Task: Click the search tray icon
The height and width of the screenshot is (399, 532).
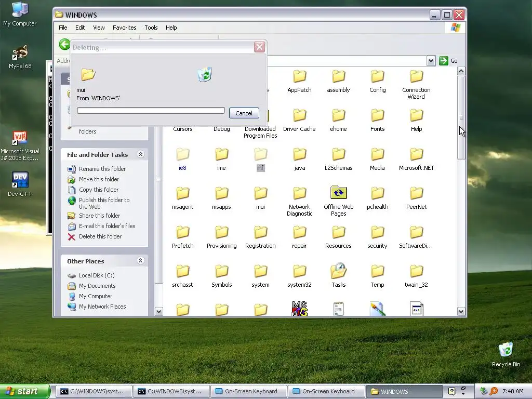Action: coord(494,391)
